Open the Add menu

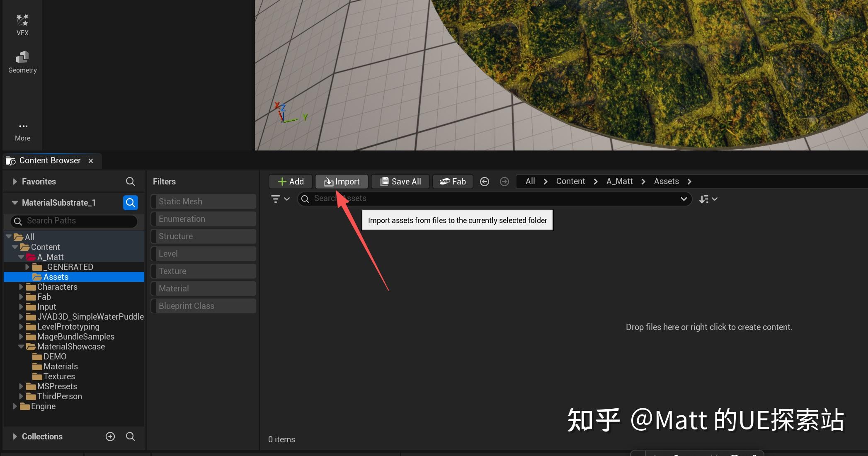click(x=290, y=181)
